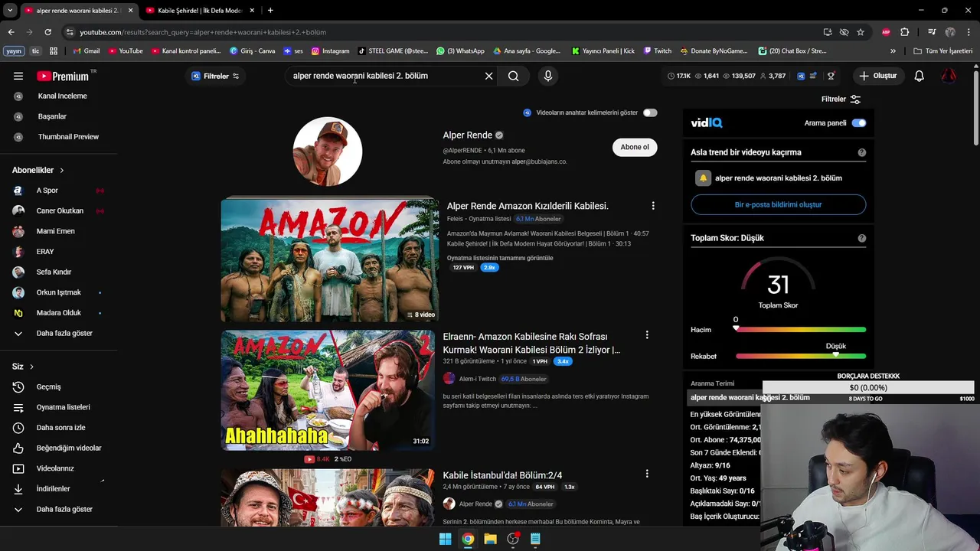Open Filtreler options above vidIQ panel
This screenshot has width=980, height=551.
(841, 99)
